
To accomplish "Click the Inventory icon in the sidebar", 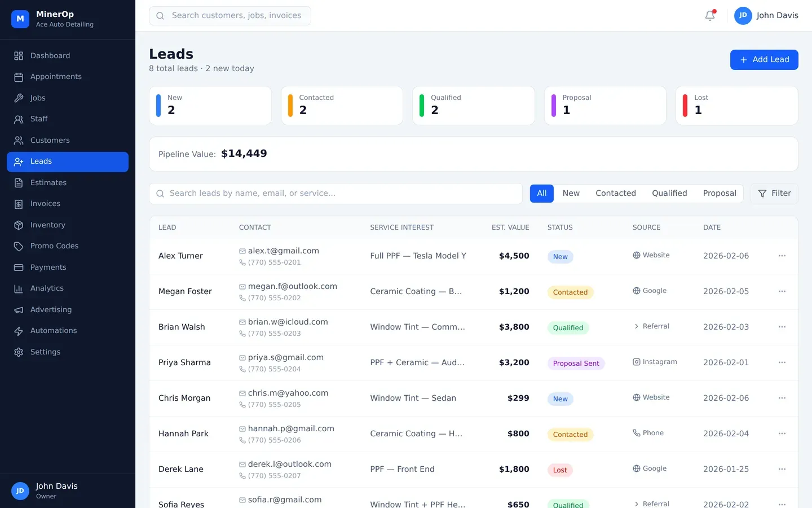I will [19, 225].
